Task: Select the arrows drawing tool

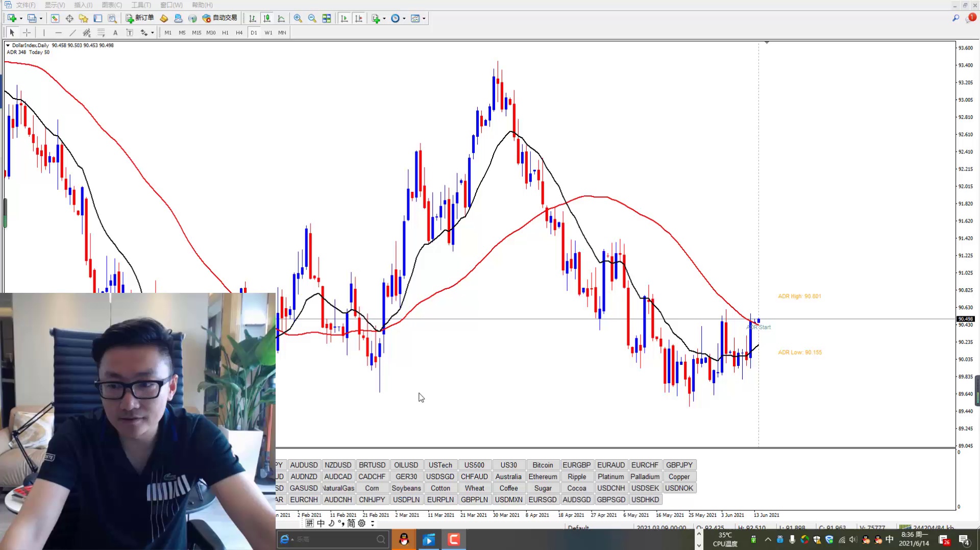Action: [x=144, y=33]
